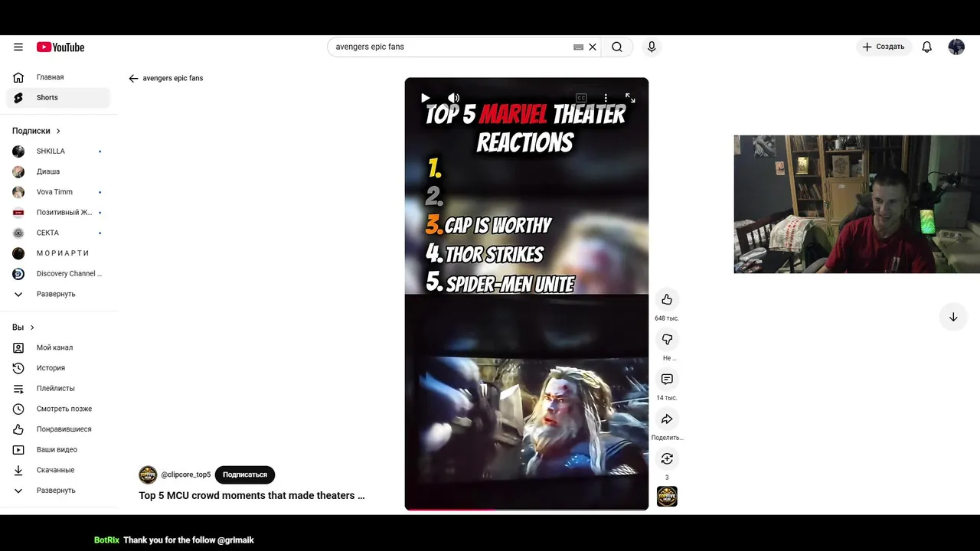The image size is (980, 551).
Task: Share the Short via Поделиться
Action: click(x=667, y=419)
